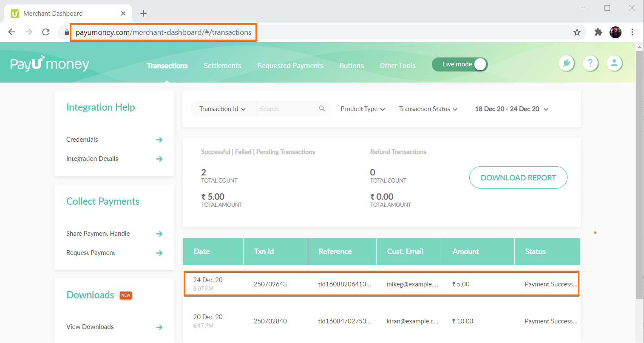644x343 pixels.
Task: Open the Transaction Id dropdown
Action: point(223,109)
